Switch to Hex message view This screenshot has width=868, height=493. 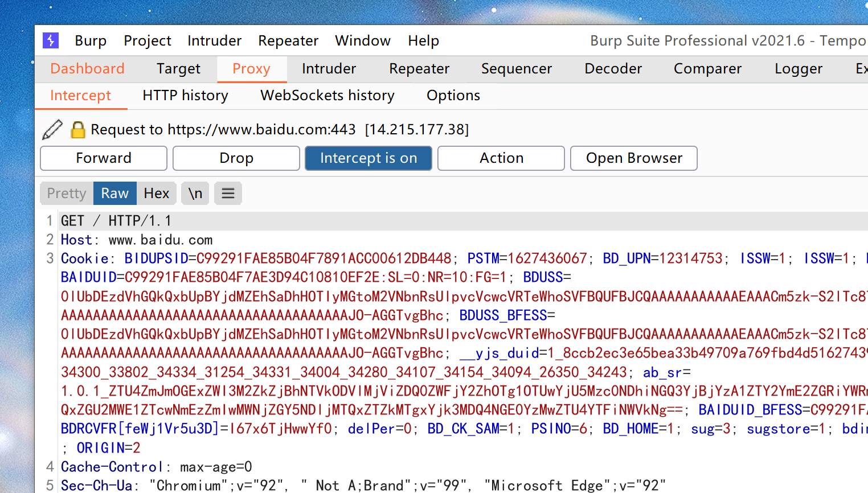click(x=157, y=194)
